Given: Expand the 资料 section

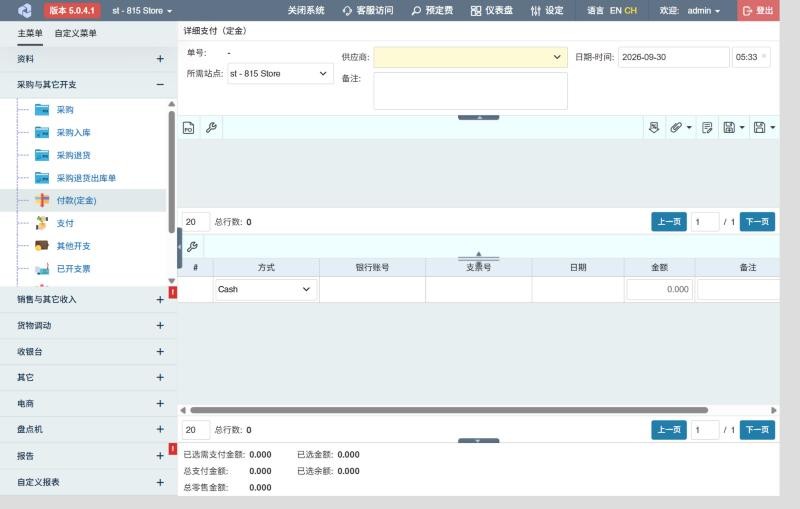Looking at the screenshot, I should click(160, 59).
